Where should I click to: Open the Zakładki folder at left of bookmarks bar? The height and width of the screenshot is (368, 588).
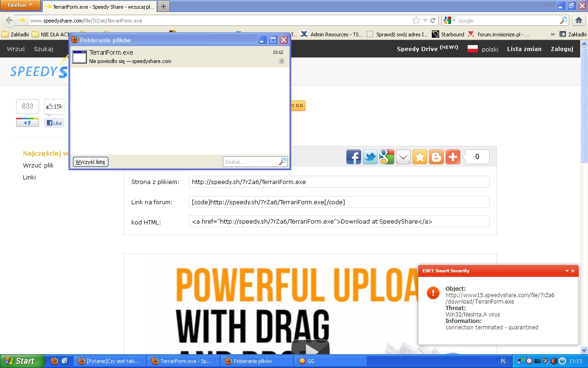pos(15,34)
